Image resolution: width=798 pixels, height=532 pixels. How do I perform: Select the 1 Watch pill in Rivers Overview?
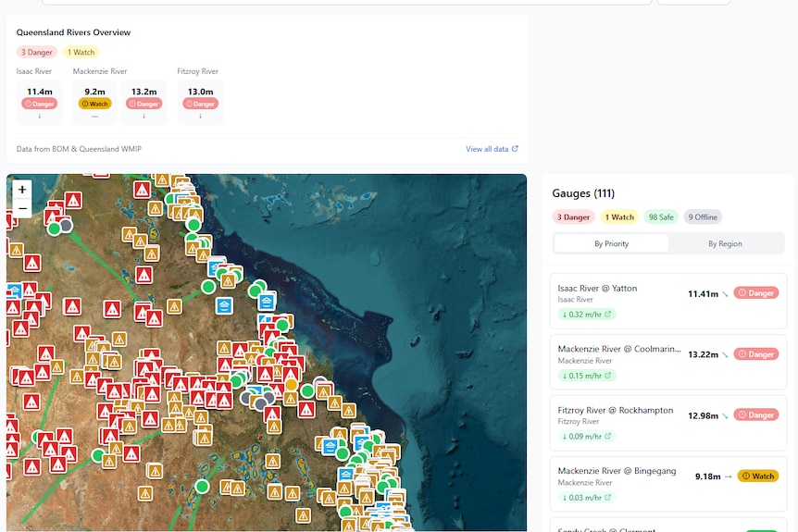pos(81,52)
